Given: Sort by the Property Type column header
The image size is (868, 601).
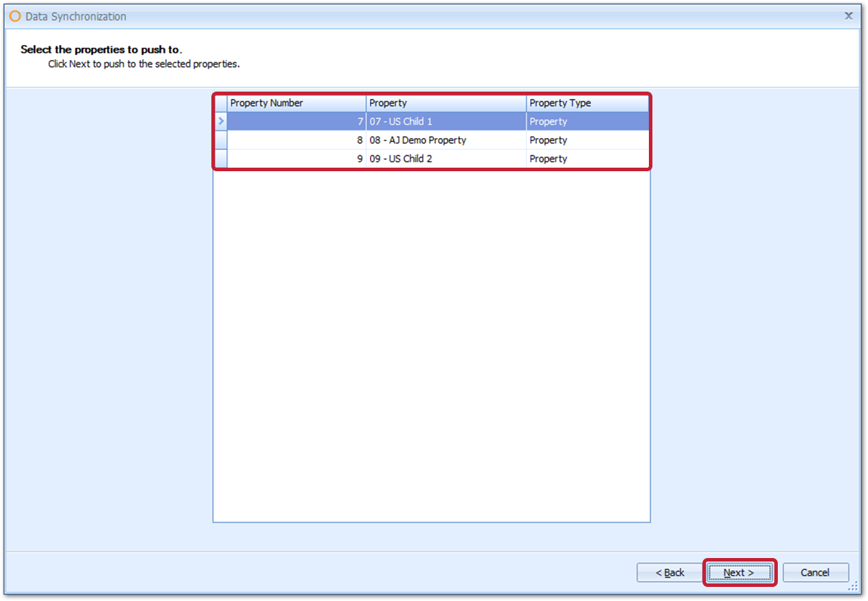Looking at the screenshot, I should [x=586, y=103].
